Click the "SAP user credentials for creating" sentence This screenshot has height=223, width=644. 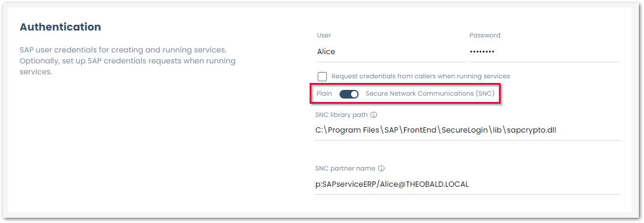pyautogui.click(x=123, y=50)
